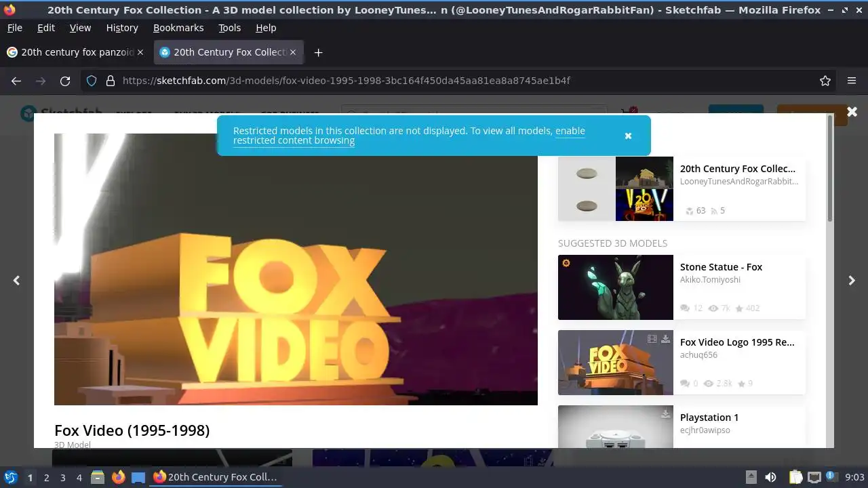Open author ecjhr0awipso profile
The height and width of the screenshot is (488, 868).
tap(705, 430)
